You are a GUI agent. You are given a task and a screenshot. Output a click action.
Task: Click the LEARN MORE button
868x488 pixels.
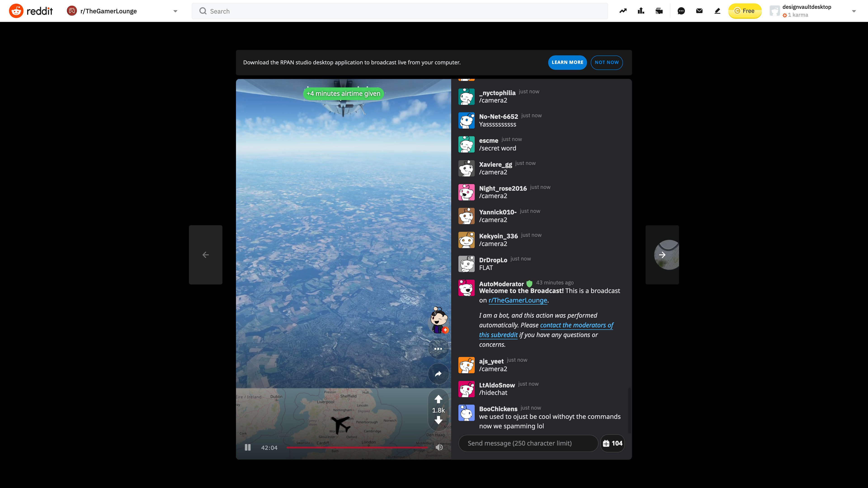tap(567, 62)
